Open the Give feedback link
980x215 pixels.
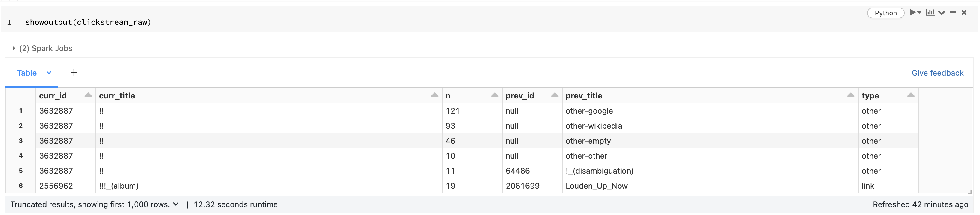tap(937, 73)
